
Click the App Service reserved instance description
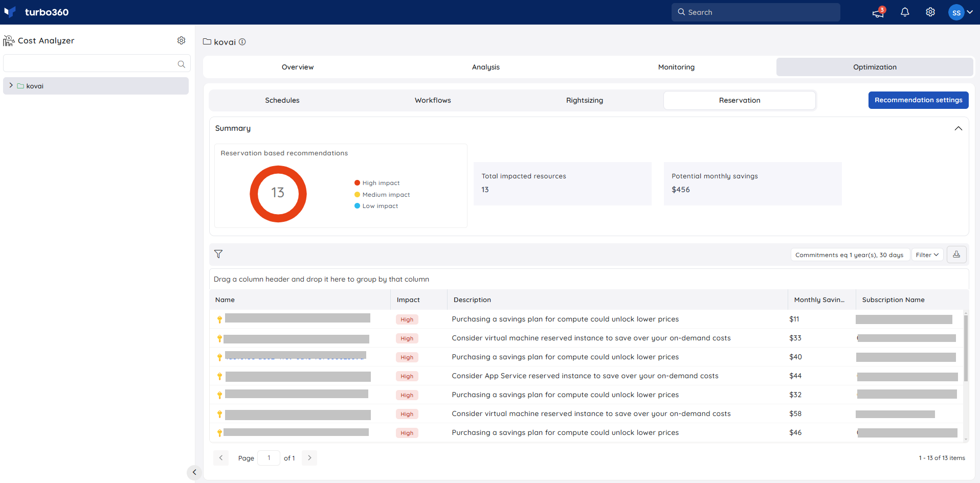(585, 376)
